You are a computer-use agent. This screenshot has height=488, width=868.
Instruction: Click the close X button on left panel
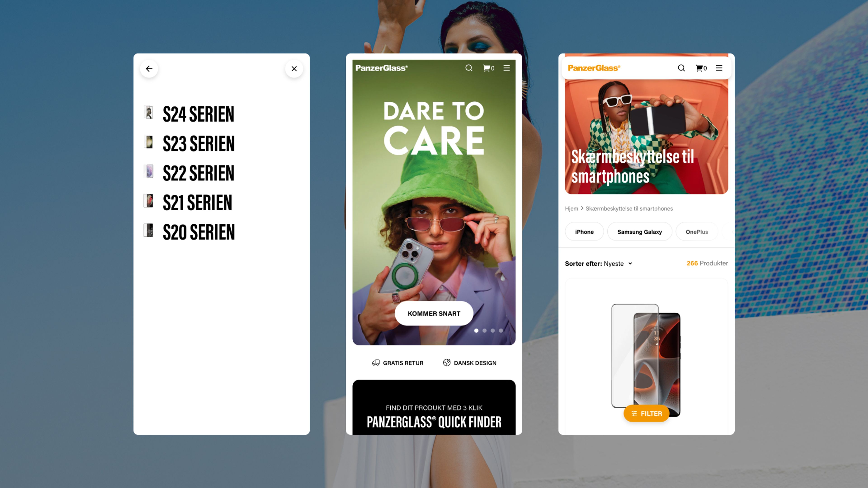pyautogui.click(x=294, y=68)
